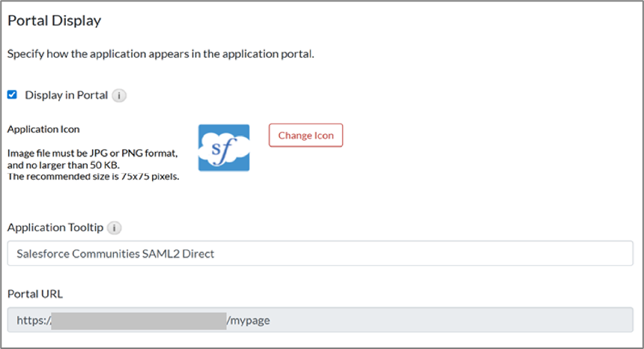Click the Application Tooltip info icon
This screenshot has height=349, width=644.
tap(114, 228)
